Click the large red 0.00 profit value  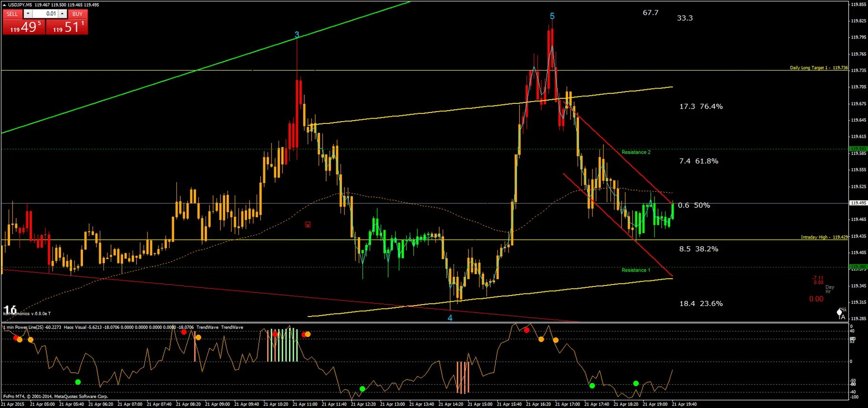816,299
